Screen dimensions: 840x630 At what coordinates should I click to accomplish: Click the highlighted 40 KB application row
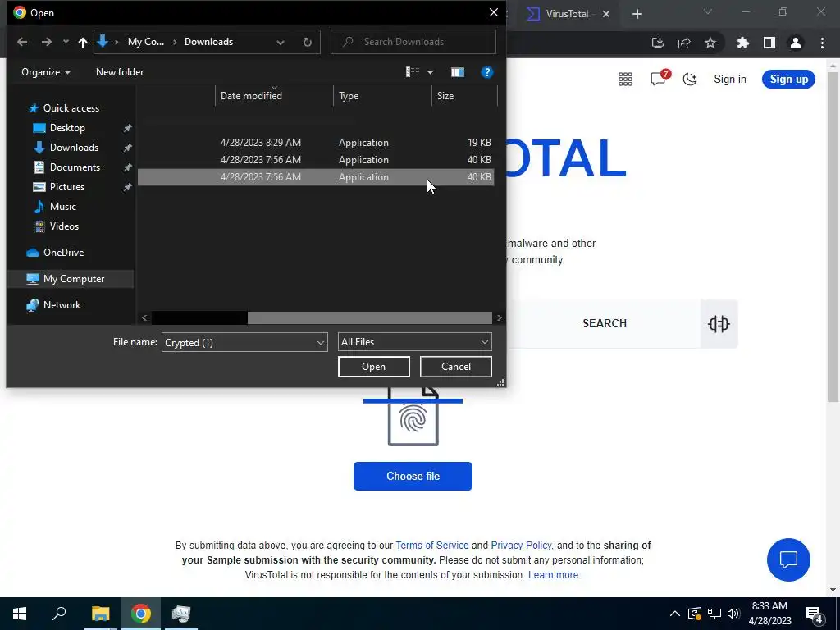[316, 177]
